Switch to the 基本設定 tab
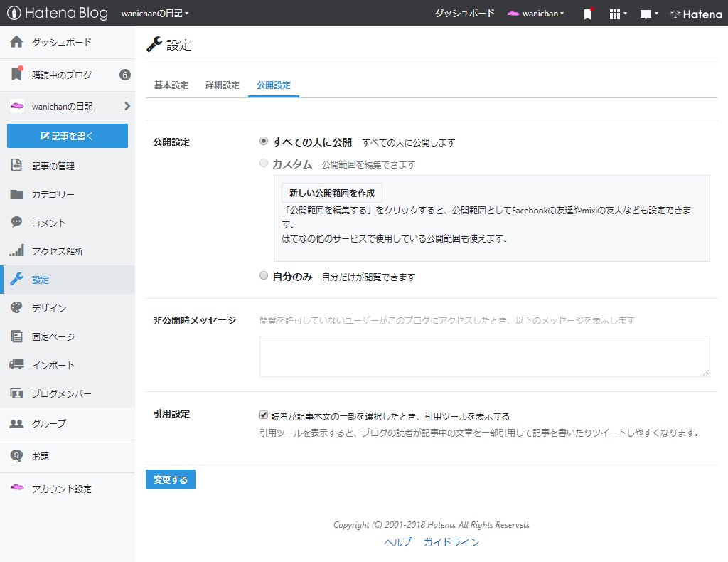The height and width of the screenshot is (562, 728). coord(171,85)
